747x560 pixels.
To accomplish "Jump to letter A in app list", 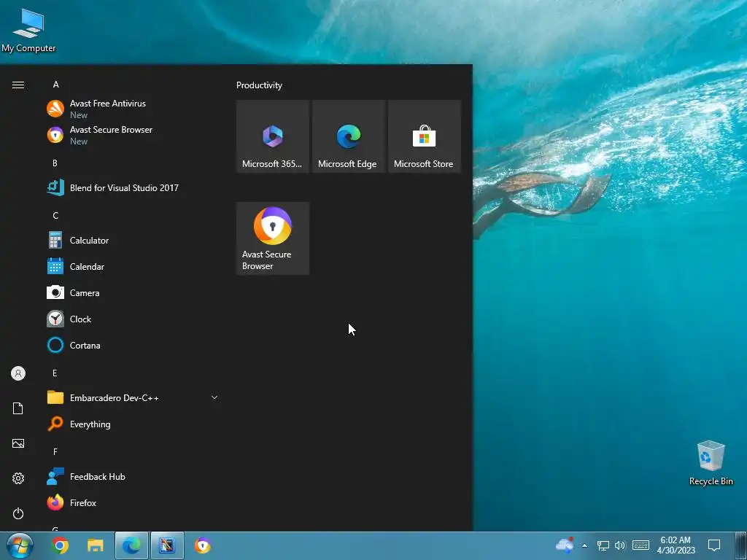I will (x=55, y=85).
